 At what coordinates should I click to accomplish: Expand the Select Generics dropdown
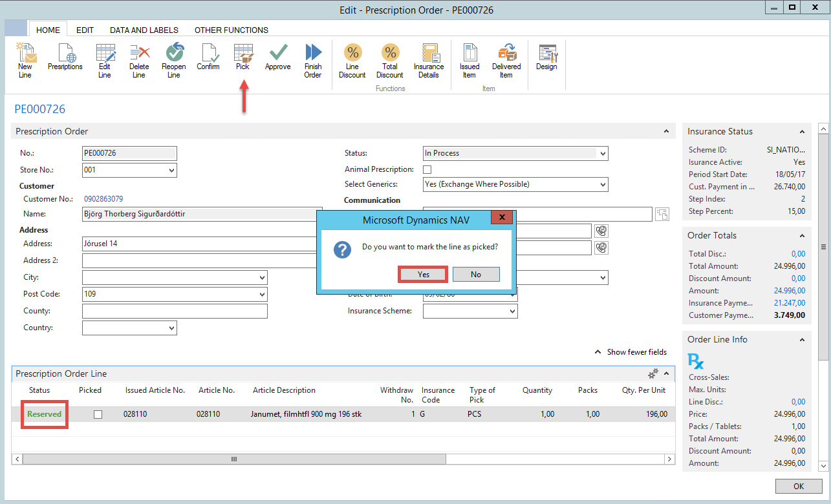click(x=603, y=185)
